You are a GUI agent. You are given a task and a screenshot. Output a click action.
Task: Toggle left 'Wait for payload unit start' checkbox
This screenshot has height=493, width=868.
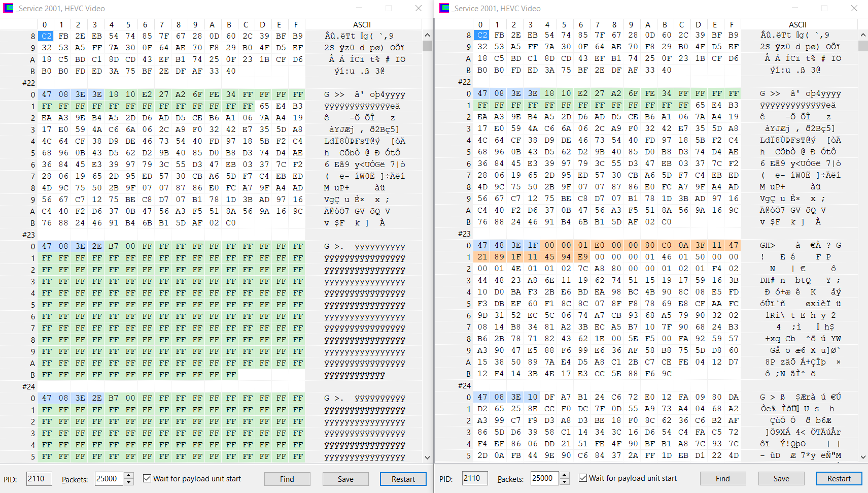147,478
